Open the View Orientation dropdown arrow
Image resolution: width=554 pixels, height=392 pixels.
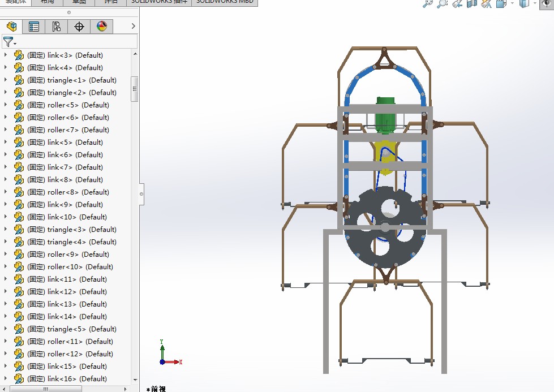click(512, 3)
